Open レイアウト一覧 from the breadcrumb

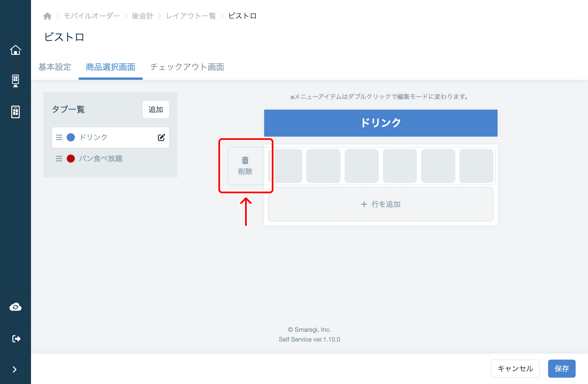click(191, 16)
